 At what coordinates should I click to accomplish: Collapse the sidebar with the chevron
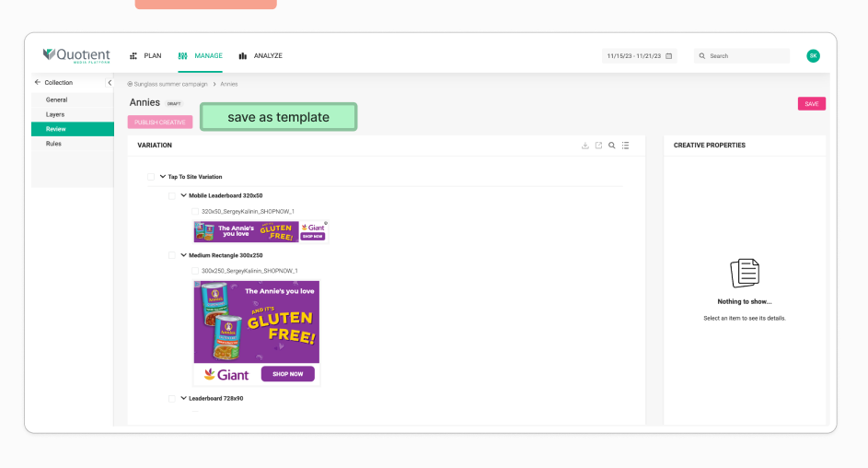(110, 83)
